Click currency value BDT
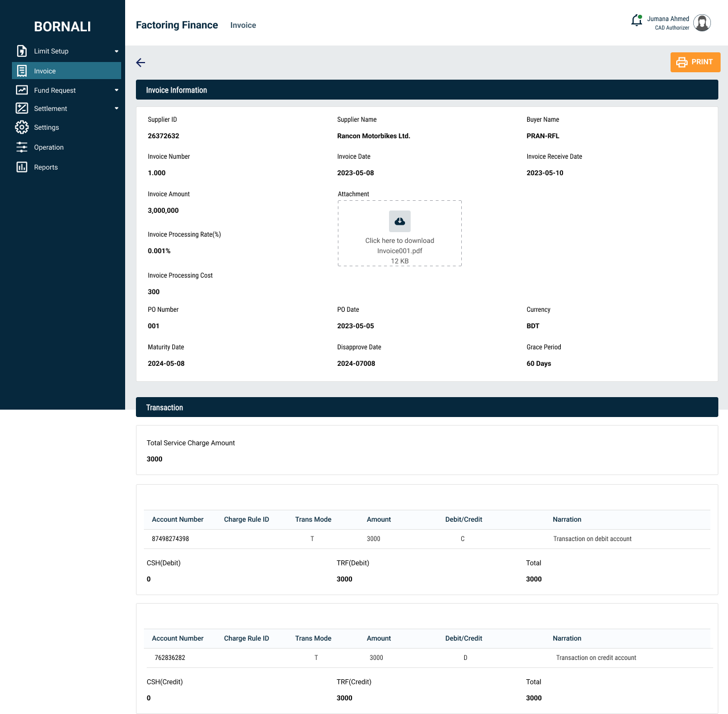This screenshot has width=728, height=714. 533,326
